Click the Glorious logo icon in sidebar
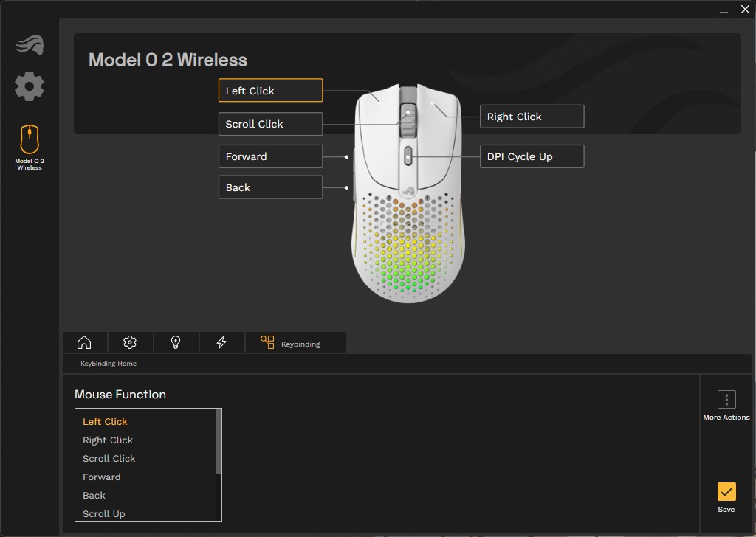 30,45
